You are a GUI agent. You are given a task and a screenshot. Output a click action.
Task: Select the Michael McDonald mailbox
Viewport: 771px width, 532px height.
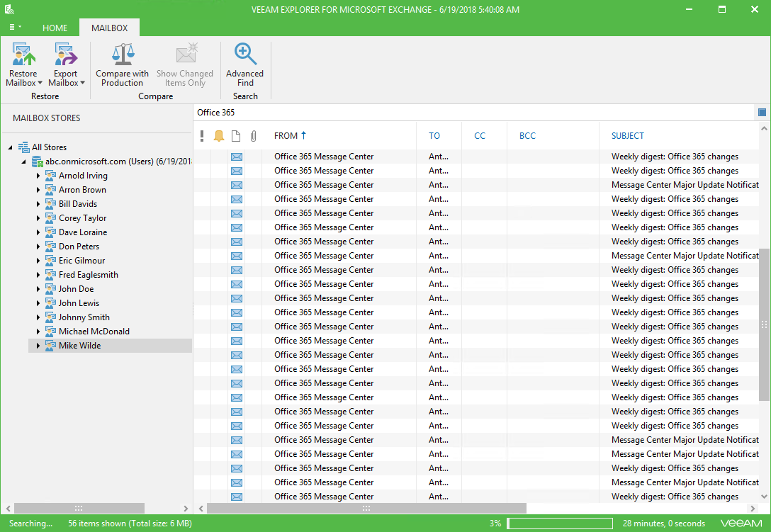[x=94, y=332]
